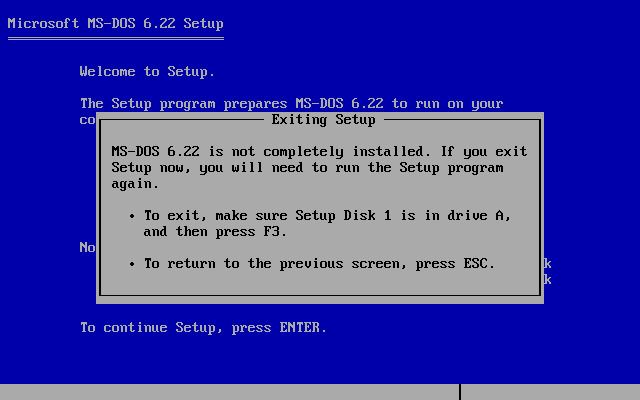Click the "Exiting Setup" dialog title
The height and width of the screenshot is (400, 640).
click(x=323, y=120)
